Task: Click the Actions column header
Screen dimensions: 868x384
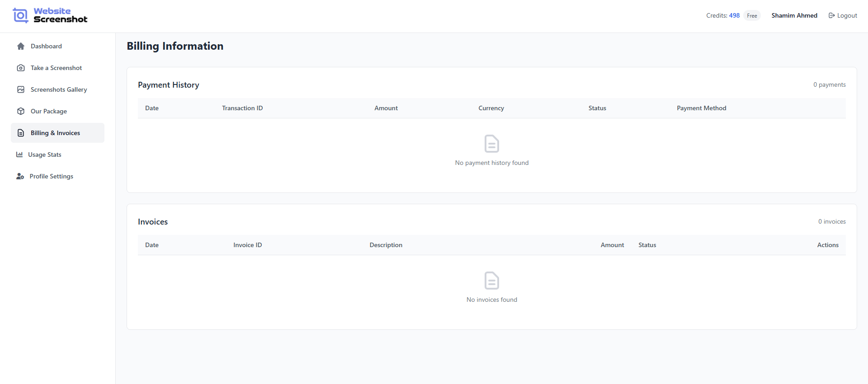Action: click(x=828, y=245)
